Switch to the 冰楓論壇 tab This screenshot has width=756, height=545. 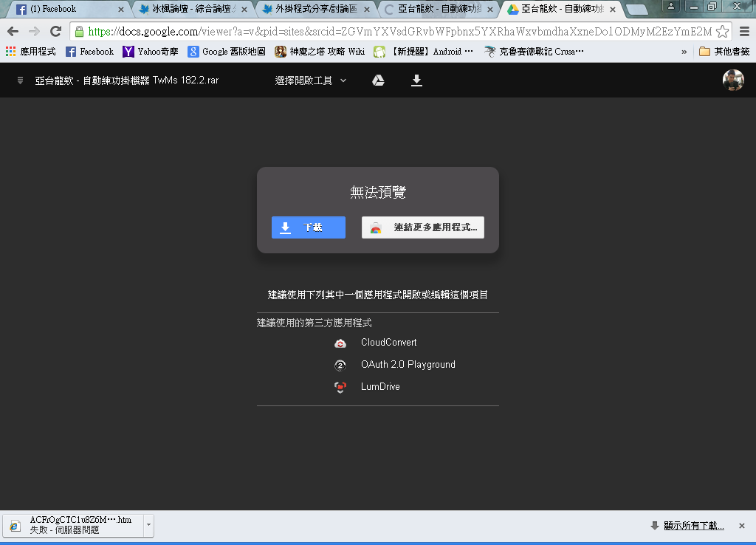pos(192,10)
